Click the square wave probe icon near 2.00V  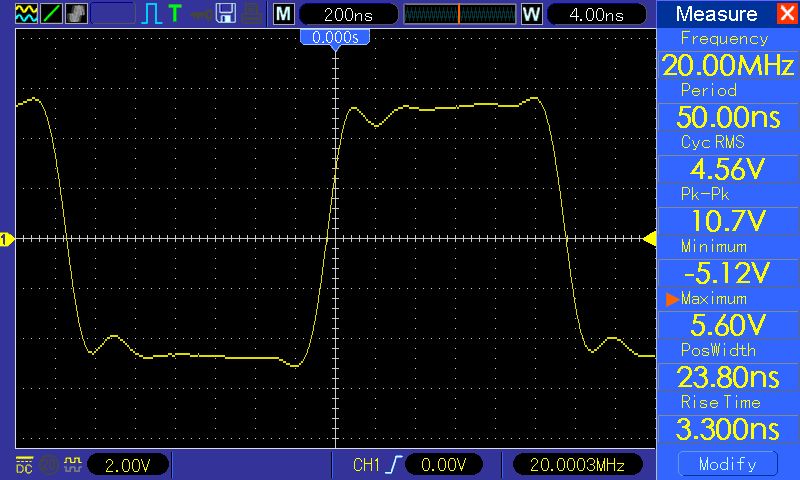point(72,464)
